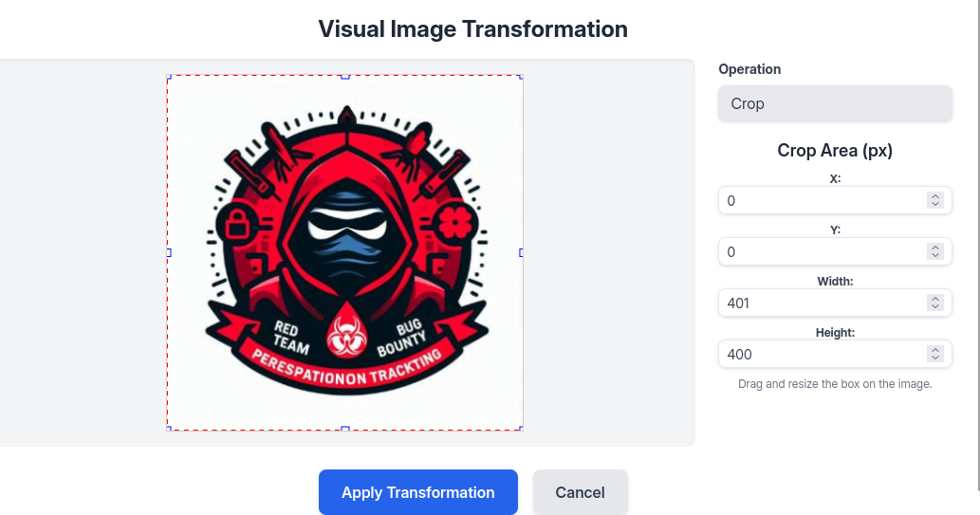The image size is (980, 515).
Task: Decrease Width using its down arrow
Action: (x=935, y=307)
